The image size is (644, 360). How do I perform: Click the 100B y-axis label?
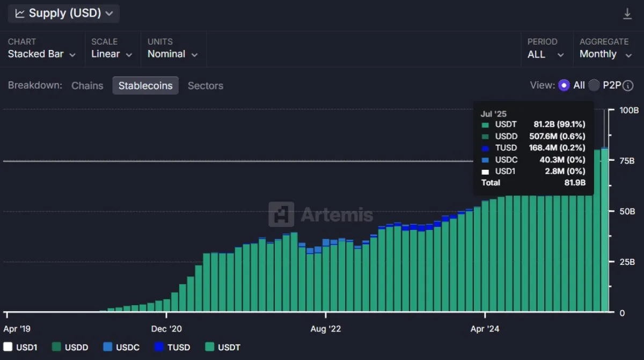click(629, 110)
